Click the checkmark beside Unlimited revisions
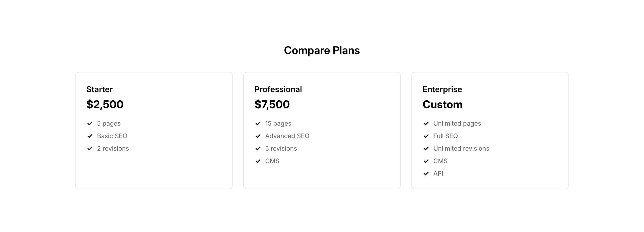The image size is (644, 232). tap(426, 148)
